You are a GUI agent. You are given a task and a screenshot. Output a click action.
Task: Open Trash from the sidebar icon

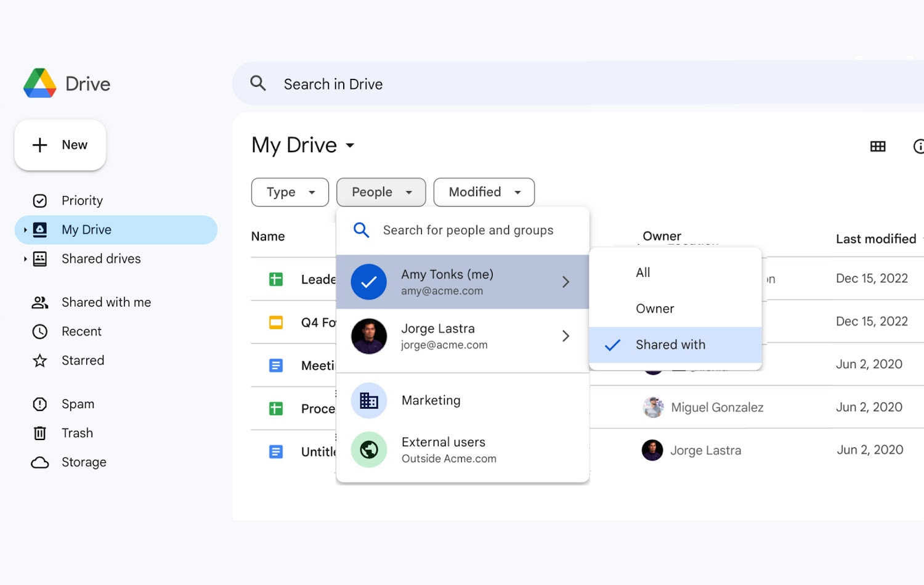(x=39, y=433)
